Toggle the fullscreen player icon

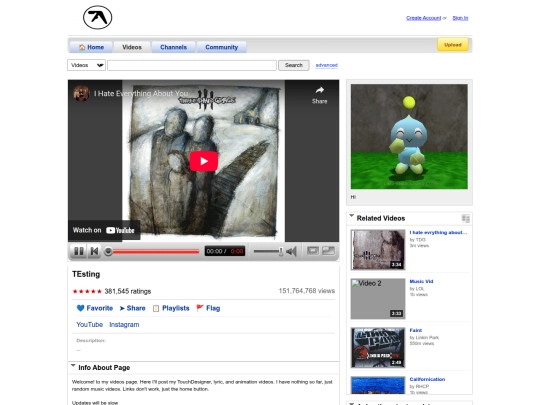click(x=329, y=251)
